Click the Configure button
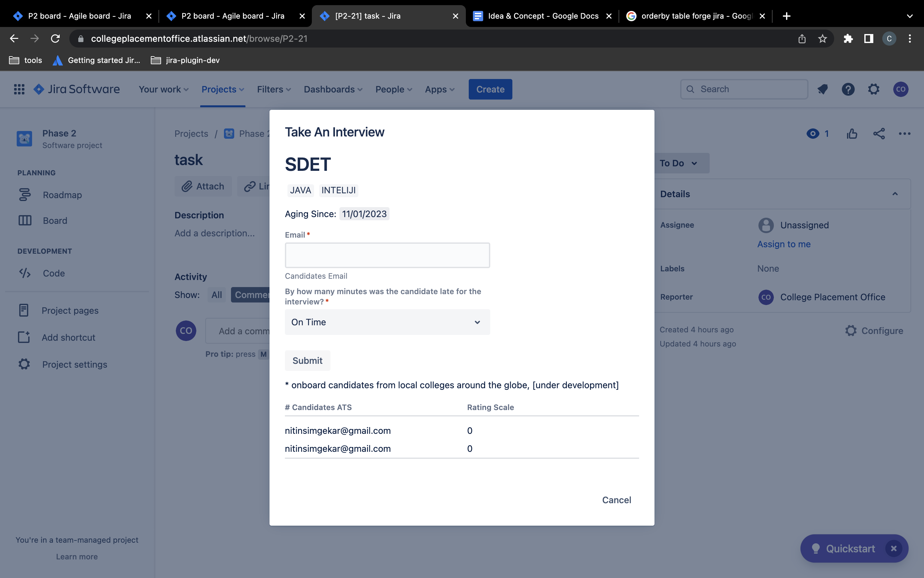The width and height of the screenshot is (924, 578). click(874, 331)
